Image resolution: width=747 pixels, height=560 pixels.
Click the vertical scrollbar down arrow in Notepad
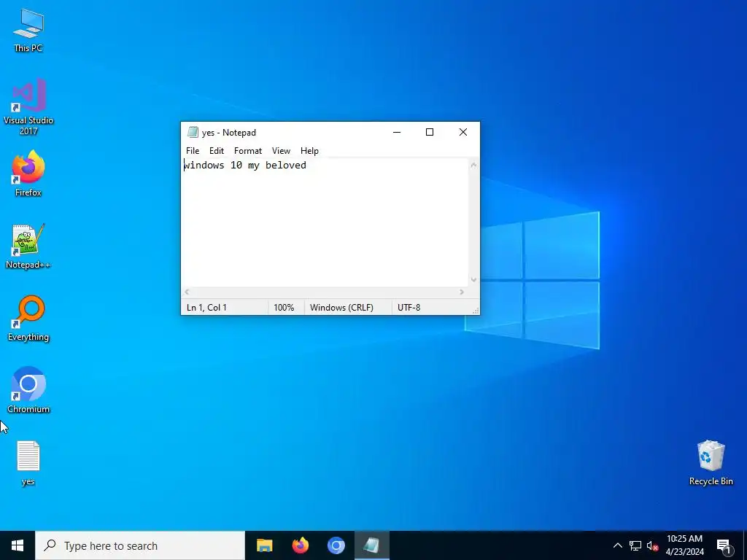pos(473,279)
